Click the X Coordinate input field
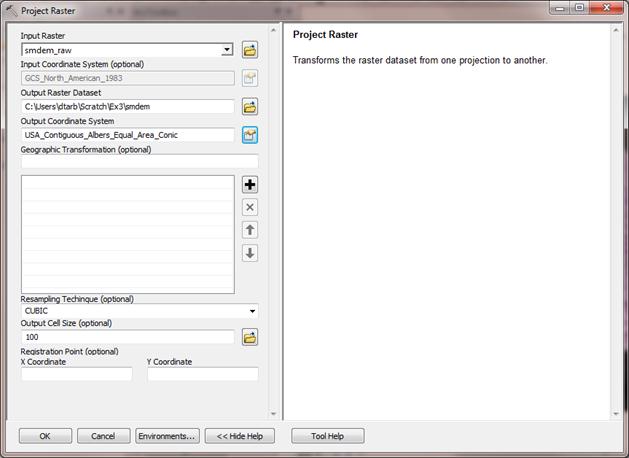Image resolution: width=629 pixels, height=458 pixels. click(77, 374)
